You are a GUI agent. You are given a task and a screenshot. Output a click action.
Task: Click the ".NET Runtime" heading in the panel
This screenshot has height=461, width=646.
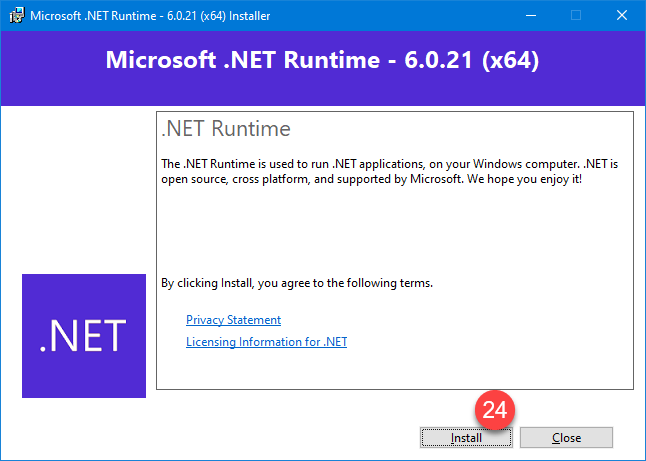[x=226, y=129]
